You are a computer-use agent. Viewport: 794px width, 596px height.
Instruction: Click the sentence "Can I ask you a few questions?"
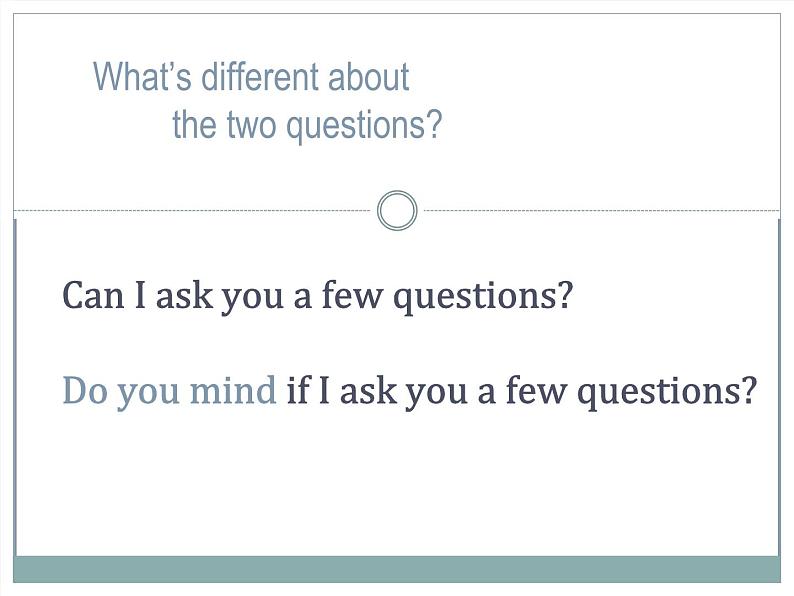pyautogui.click(x=317, y=297)
